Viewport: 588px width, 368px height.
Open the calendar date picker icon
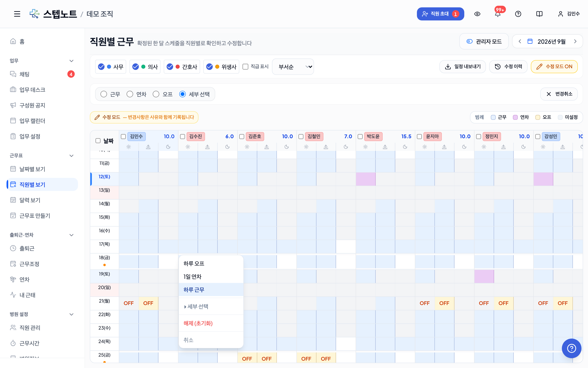[x=530, y=41]
